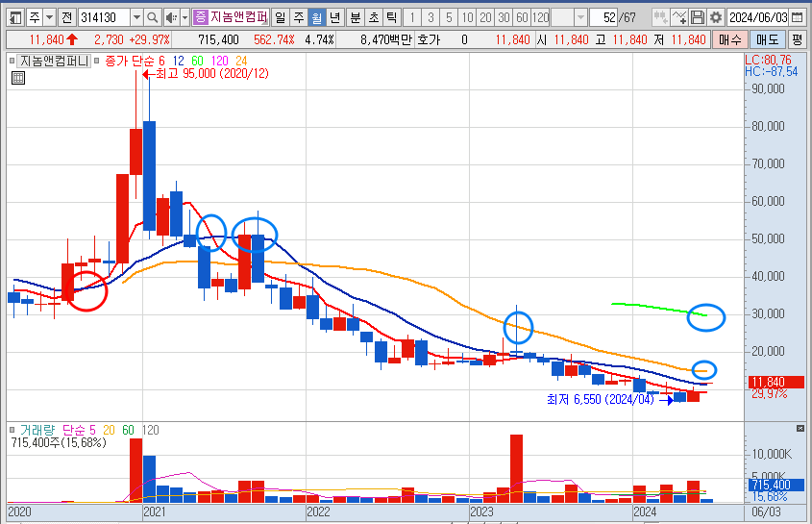812x524 pixels.
Task: Click the current price tag 11,840 on axis
Action: coord(775,383)
